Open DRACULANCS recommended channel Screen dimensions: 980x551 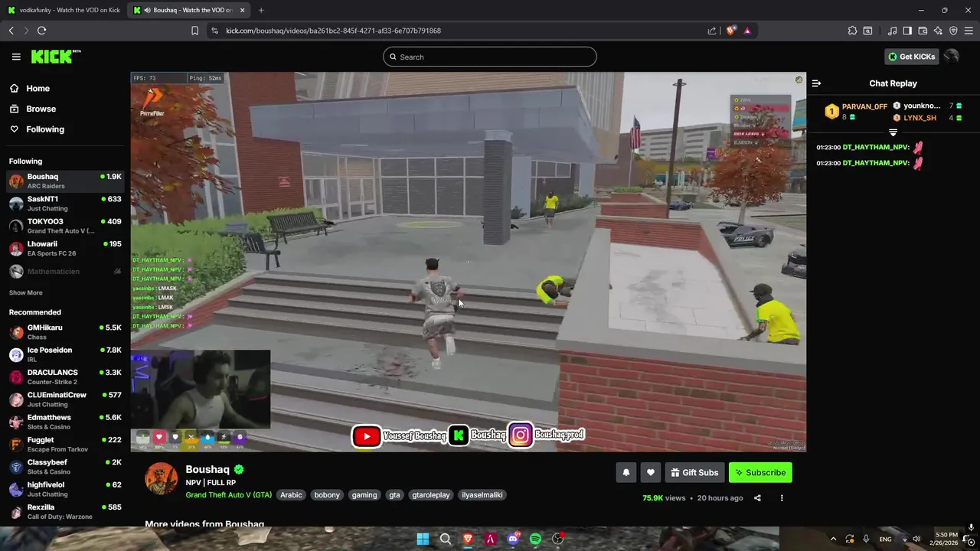pyautogui.click(x=65, y=377)
